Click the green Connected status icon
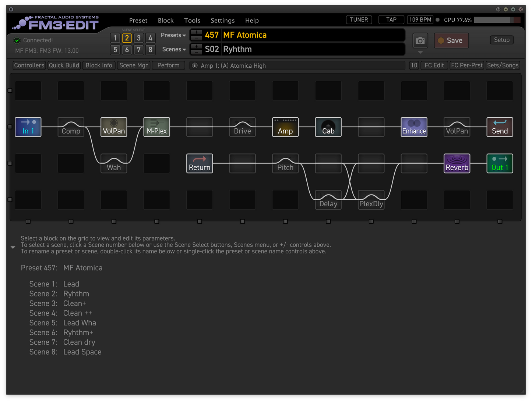This screenshot has height=402, width=532. 17,40
